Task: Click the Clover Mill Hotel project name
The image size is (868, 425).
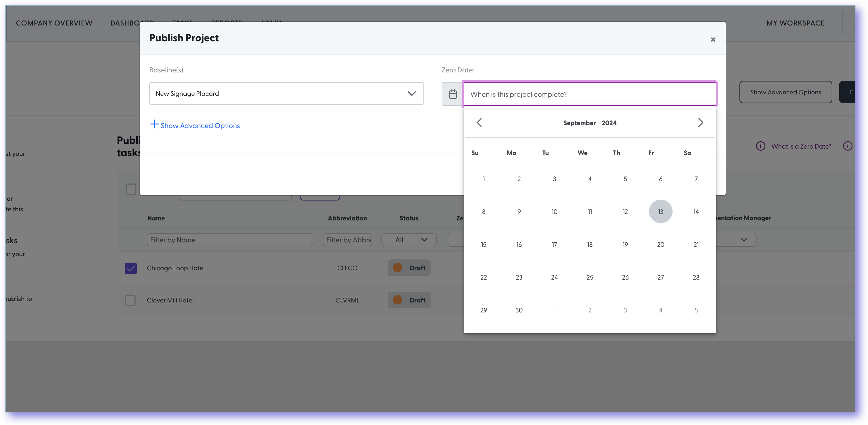Action: click(170, 300)
